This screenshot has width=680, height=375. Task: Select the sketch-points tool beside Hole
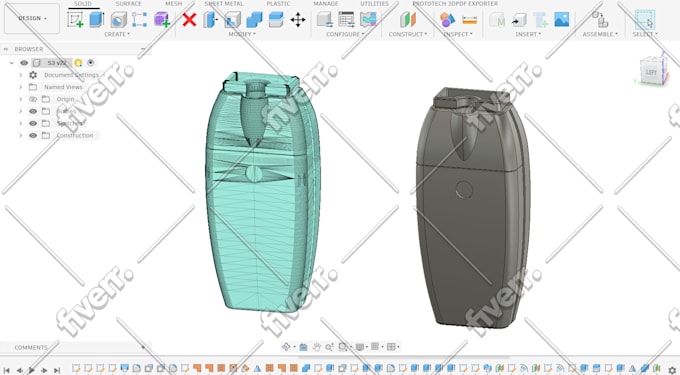click(x=139, y=20)
